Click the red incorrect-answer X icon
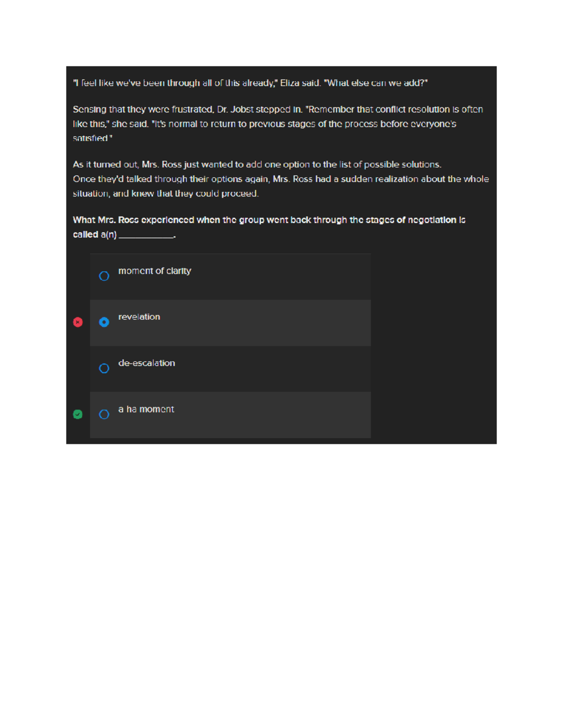 78,322
